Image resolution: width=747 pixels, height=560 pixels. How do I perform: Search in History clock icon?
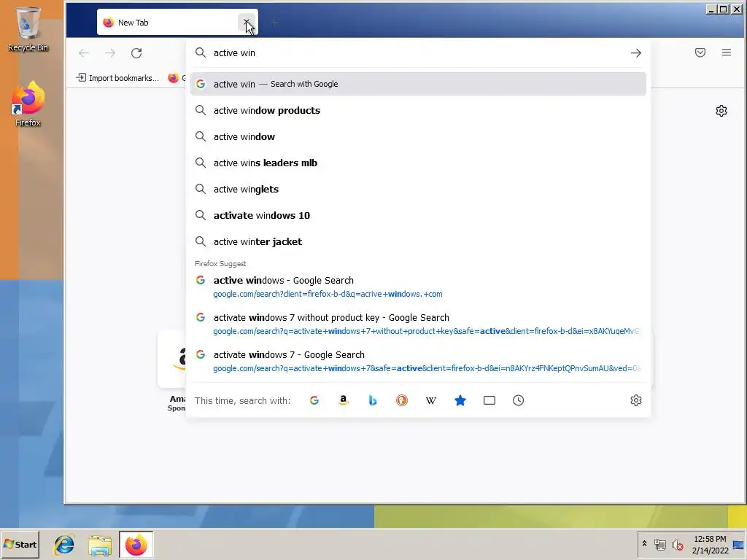pos(519,400)
